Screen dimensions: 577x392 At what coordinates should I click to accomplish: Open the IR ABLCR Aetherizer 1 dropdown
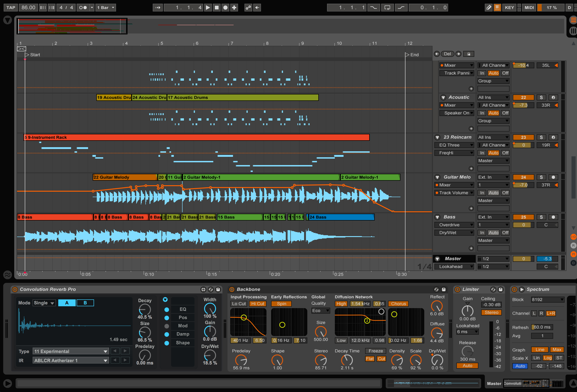click(70, 360)
